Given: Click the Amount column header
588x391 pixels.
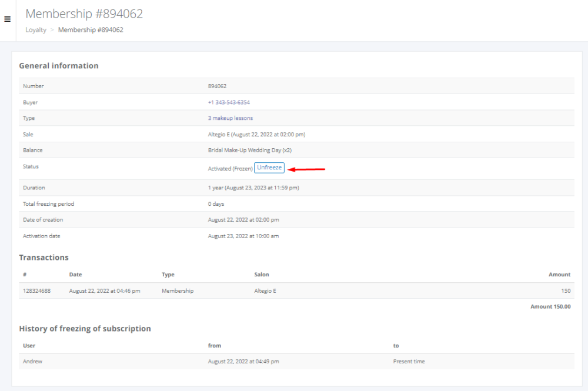Looking at the screenshot, I should click(x=559, y=275).
